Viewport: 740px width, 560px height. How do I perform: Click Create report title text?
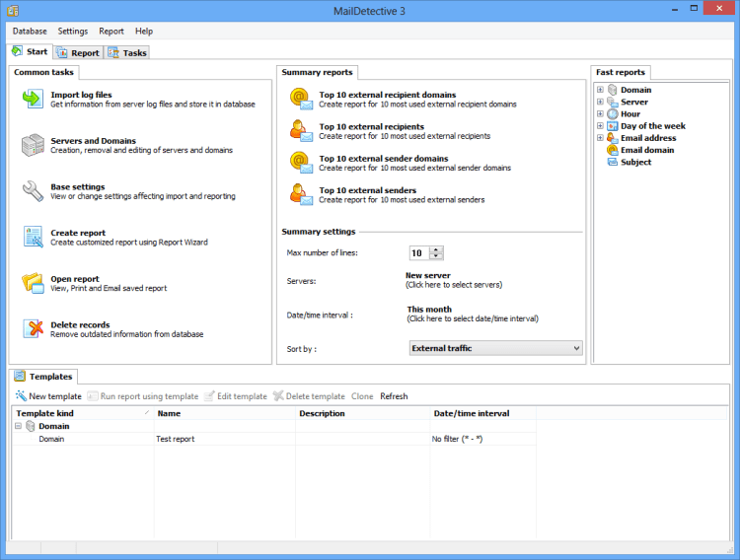tap(78, 233)
